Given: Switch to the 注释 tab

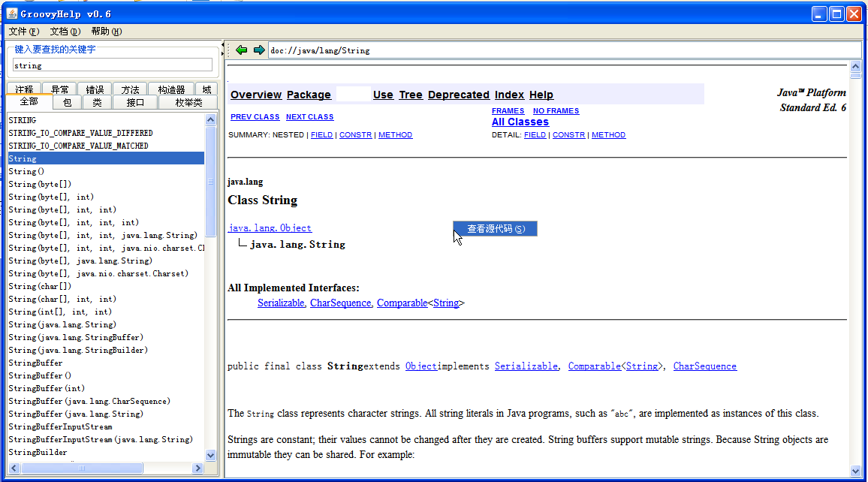Looking at the screenshot, I should coord(24,89).
